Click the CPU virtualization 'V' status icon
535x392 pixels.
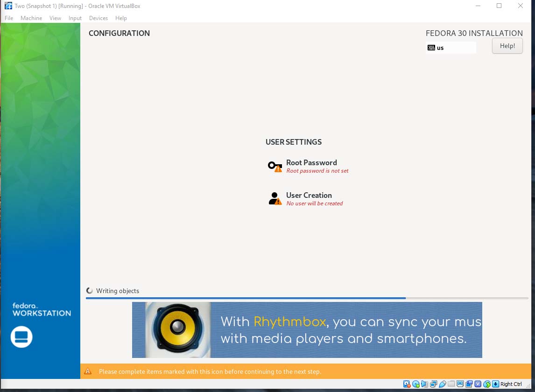478,384
